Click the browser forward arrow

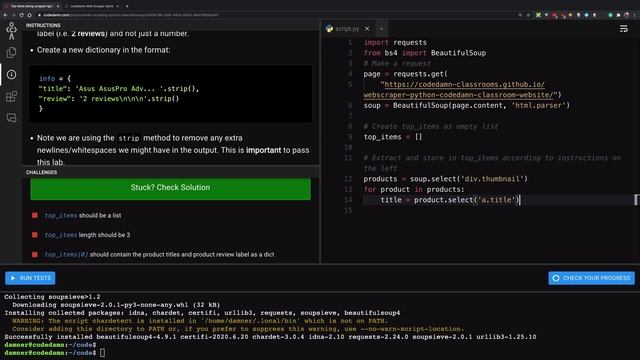point(13,15)
